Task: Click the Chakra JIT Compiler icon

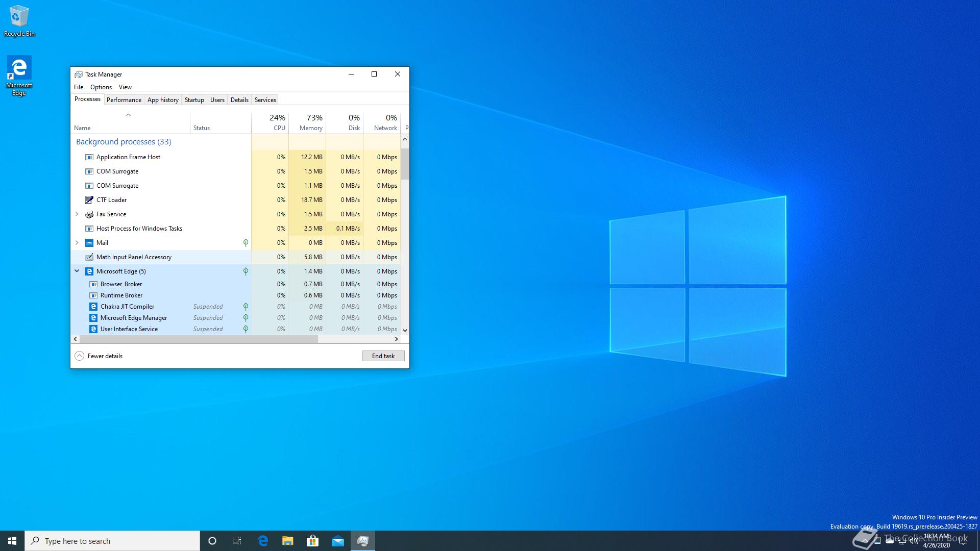Action: point(93,307)
